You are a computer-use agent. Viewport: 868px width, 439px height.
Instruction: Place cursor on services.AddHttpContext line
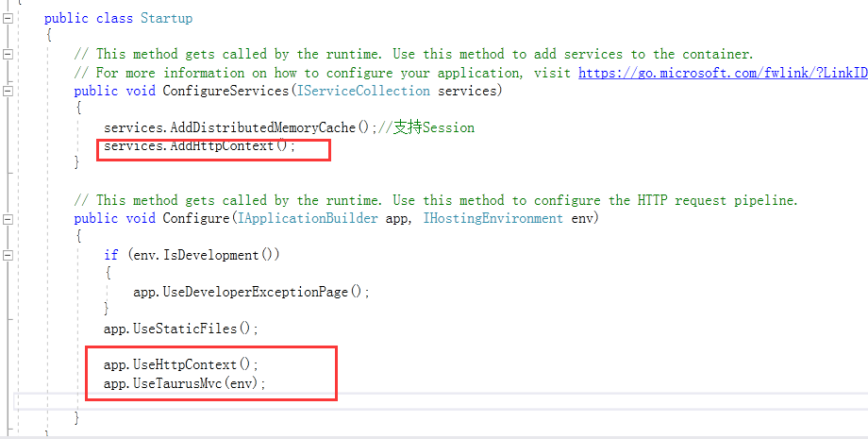200,146
